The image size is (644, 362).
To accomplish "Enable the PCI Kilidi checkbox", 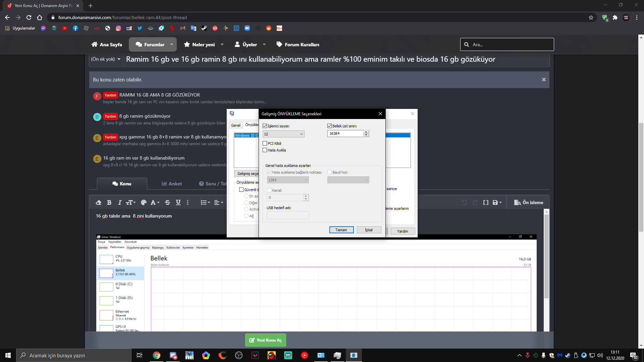I will (265, 143).
